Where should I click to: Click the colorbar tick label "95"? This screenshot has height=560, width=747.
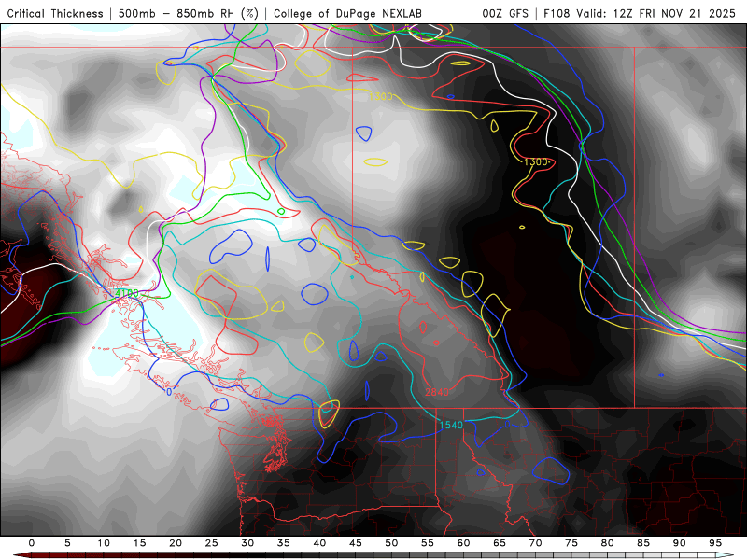click(715, 543)
